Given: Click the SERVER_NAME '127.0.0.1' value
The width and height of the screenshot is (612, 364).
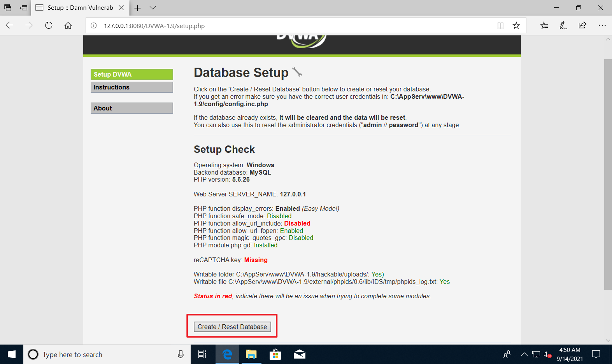Looking at the screenshot, I should (x=293, y=194).
